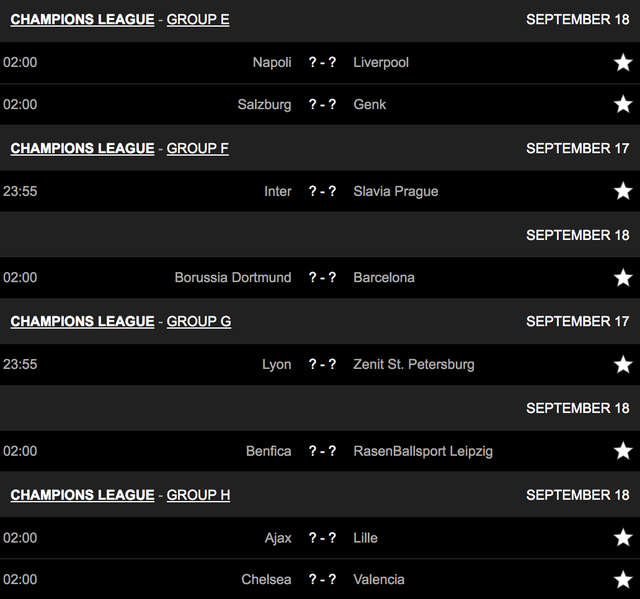Star the Inter vs Slavia Prague match
Image resolution: width=640 pixels, height=599 pixels.
coord(623,191)
